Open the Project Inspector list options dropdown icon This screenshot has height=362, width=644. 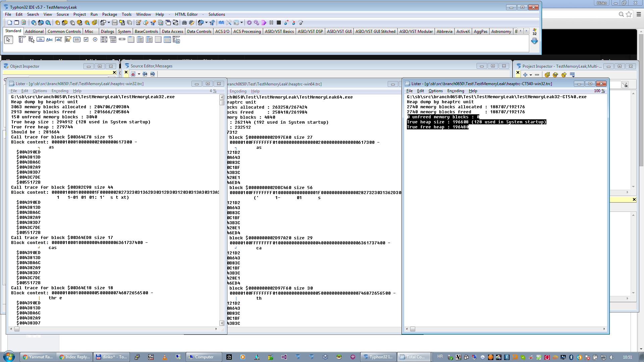pyautogui.click(x=573, y=75)
